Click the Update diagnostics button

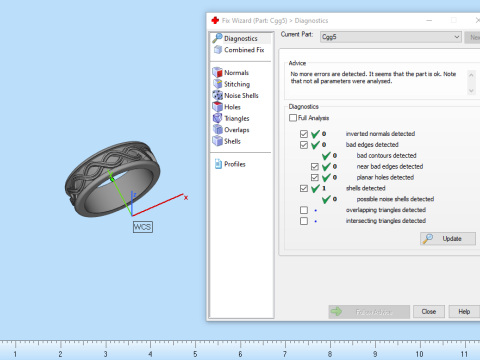tap(448, 239)
